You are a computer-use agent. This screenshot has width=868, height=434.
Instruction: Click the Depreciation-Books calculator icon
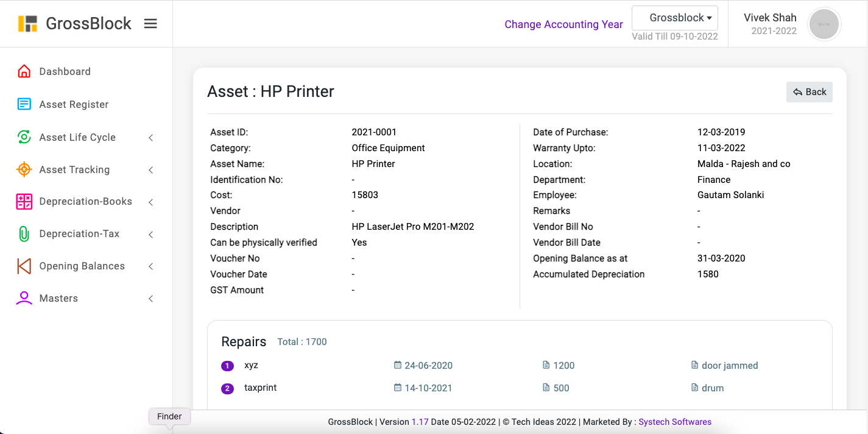24,202
